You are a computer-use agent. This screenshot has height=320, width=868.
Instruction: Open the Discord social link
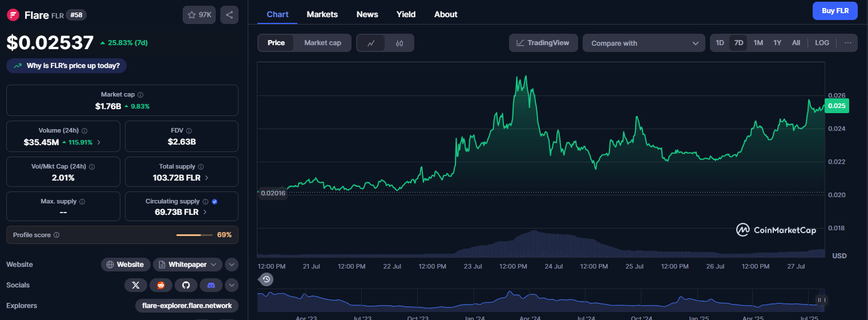point(211,285)
